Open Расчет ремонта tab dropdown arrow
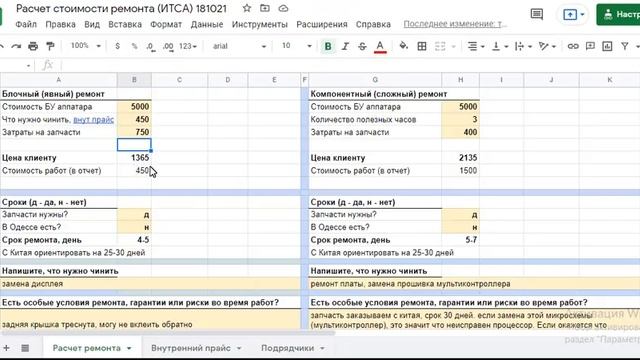 129,348
